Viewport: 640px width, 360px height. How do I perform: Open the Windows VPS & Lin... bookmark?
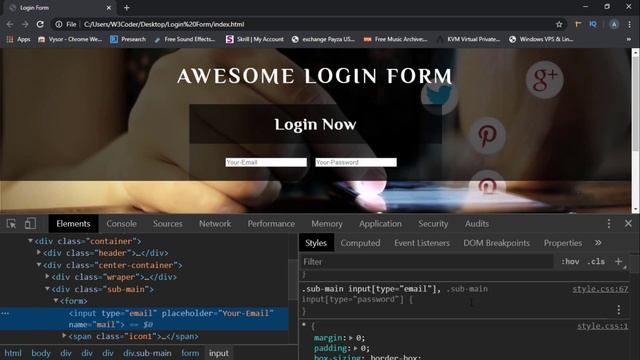pyautogui.click(x=541, y=39)
